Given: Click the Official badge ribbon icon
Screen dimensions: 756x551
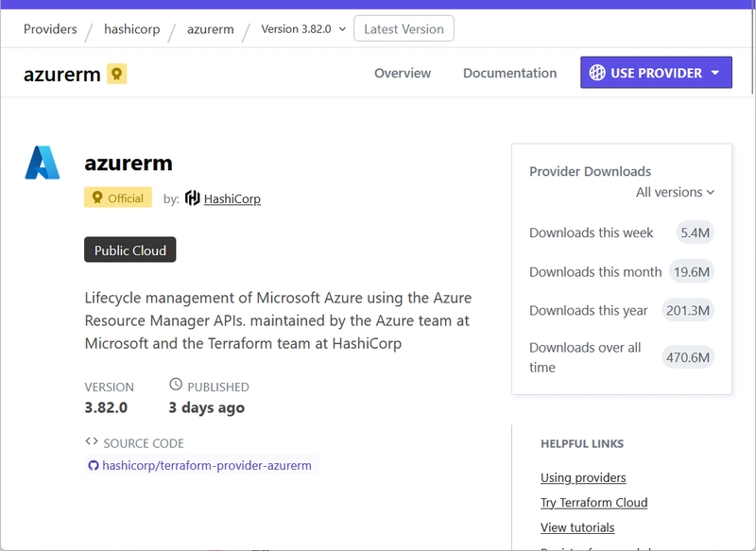Looking at the screenshot, I should tap(97, 198).
